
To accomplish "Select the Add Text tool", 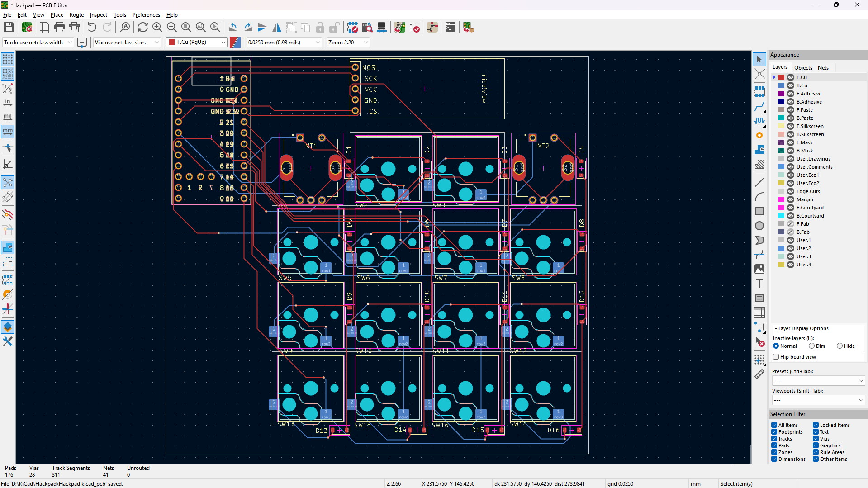I will (759, 284).
